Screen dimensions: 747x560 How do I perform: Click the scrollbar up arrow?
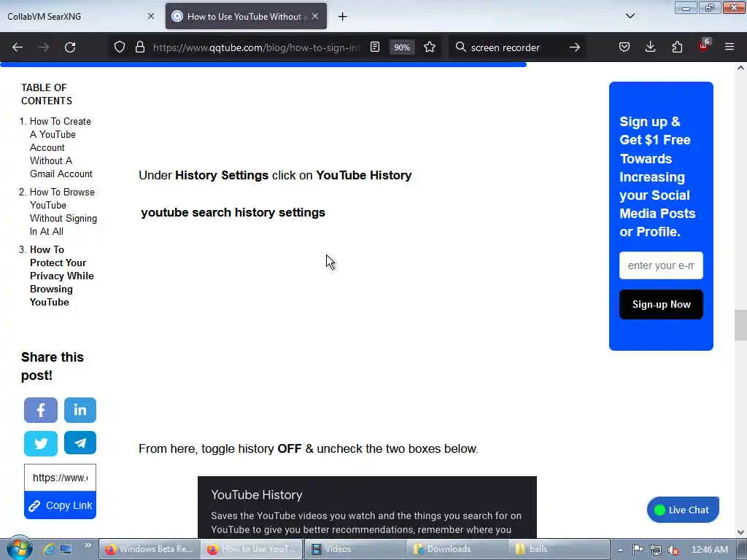(740, 68)
